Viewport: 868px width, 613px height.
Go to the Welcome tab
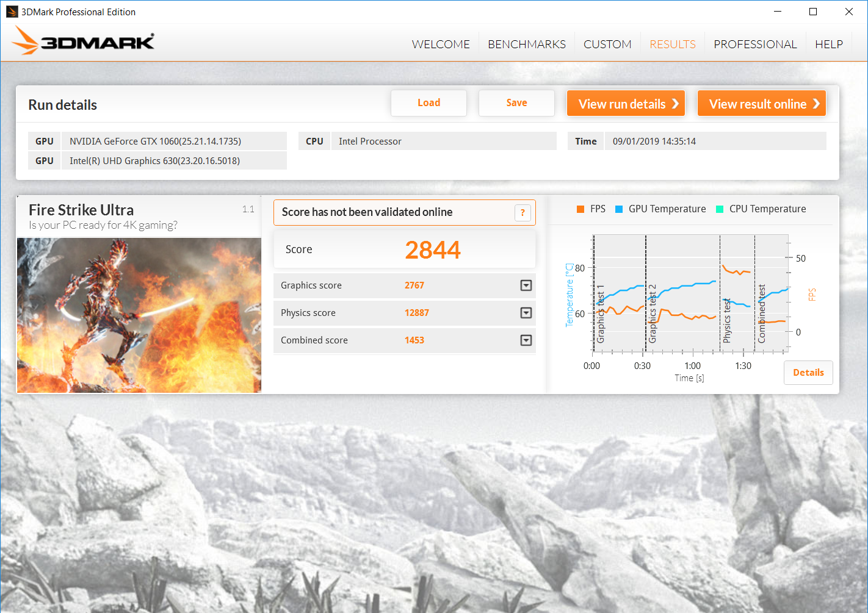440,45
